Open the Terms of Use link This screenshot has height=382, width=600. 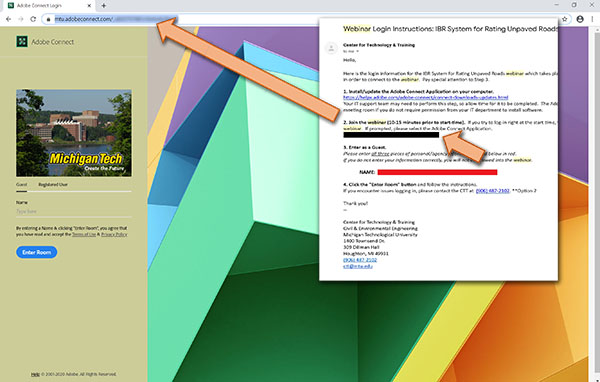[84, 234]
